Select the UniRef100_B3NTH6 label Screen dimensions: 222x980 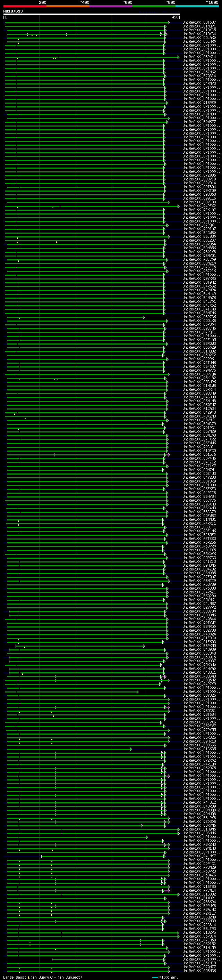(199, 313)
